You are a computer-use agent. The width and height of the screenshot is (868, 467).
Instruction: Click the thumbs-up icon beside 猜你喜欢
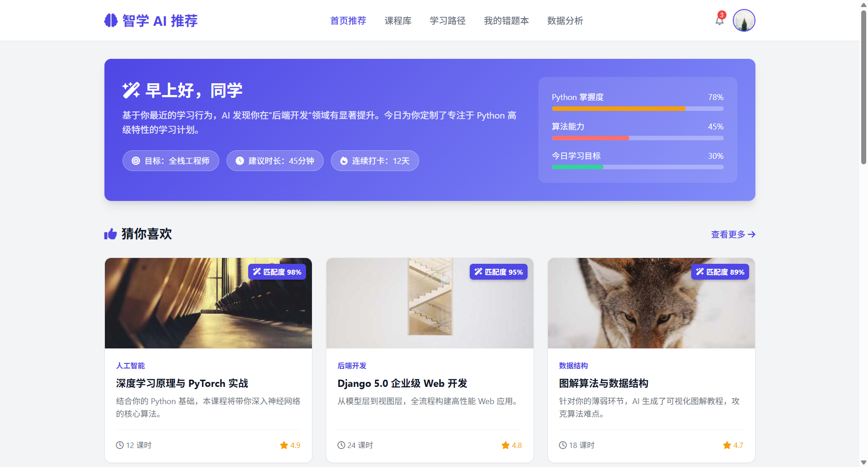point(110,234)
